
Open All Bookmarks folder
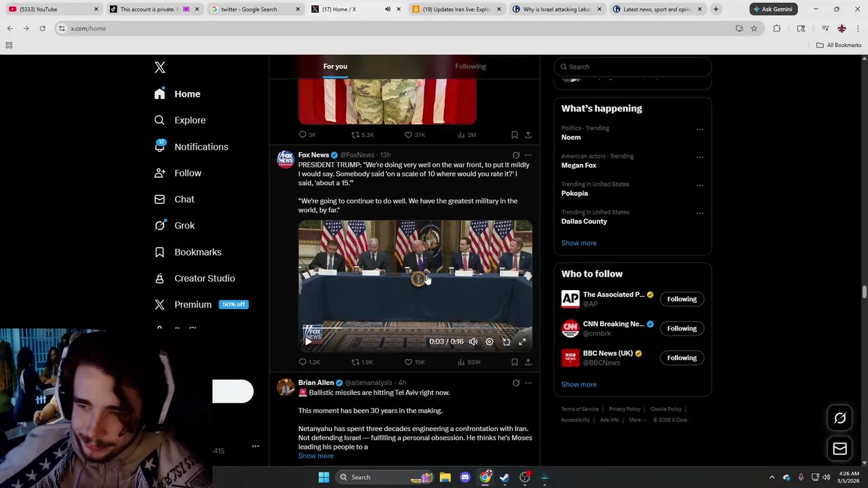coord(839,45)
